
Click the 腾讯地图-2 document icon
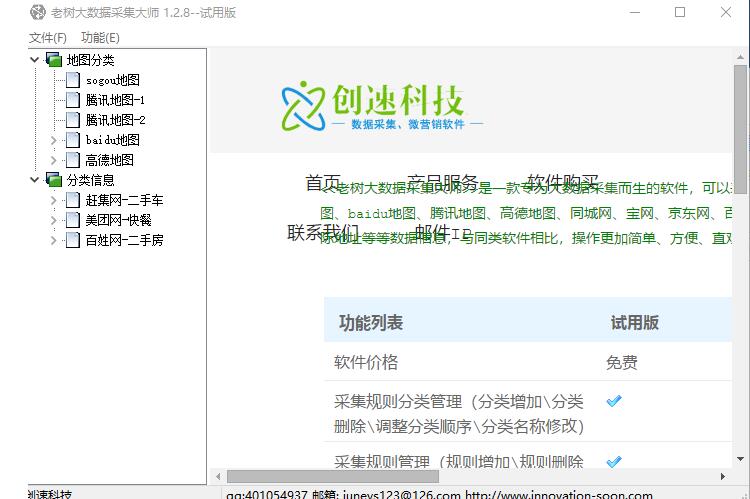pos(73,120)
